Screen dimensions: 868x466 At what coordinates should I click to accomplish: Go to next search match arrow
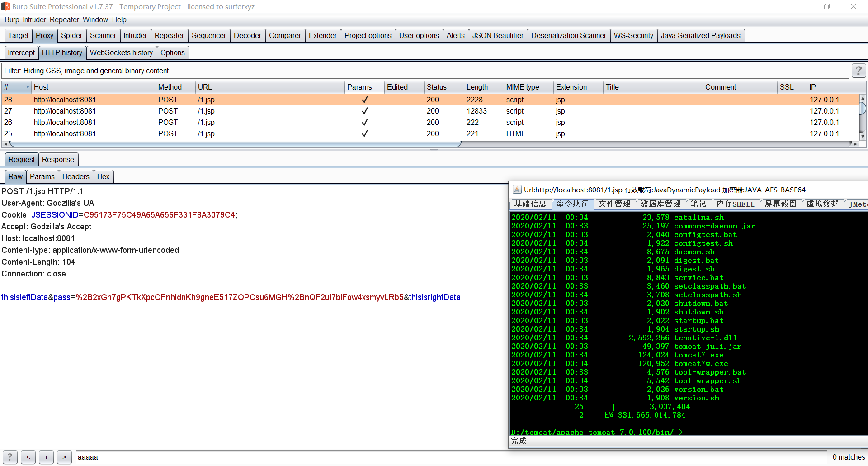point(64,457)
